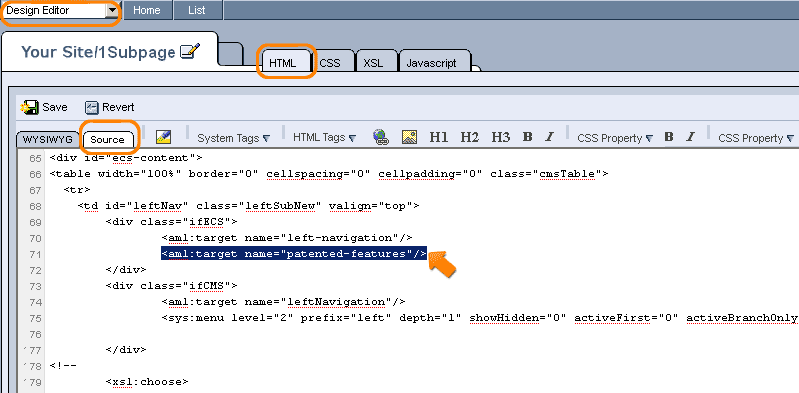Toggle bold after the H3 button
The height and width of the screenshot is (393, 799).
tap(528, 137)
